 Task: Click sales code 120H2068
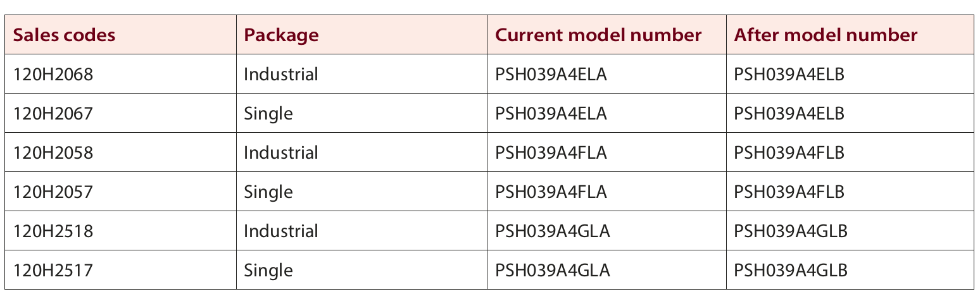[53, 75]
